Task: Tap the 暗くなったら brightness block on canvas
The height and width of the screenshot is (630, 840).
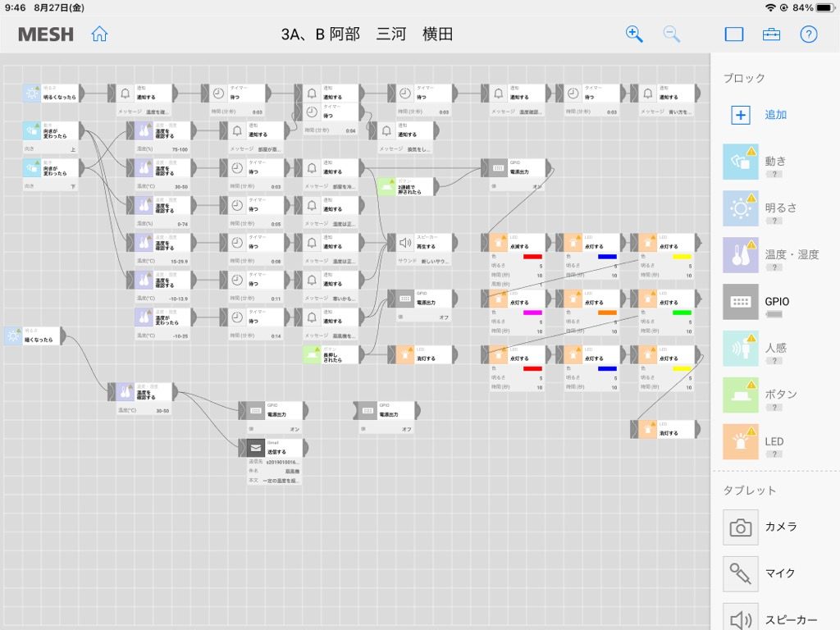Action: 35,336
